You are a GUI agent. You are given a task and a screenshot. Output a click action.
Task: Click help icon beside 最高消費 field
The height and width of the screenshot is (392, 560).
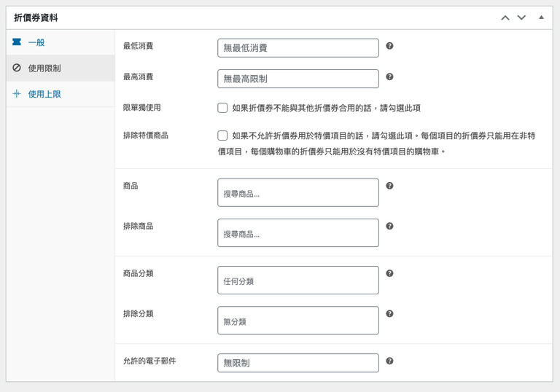tap(389, 77)
